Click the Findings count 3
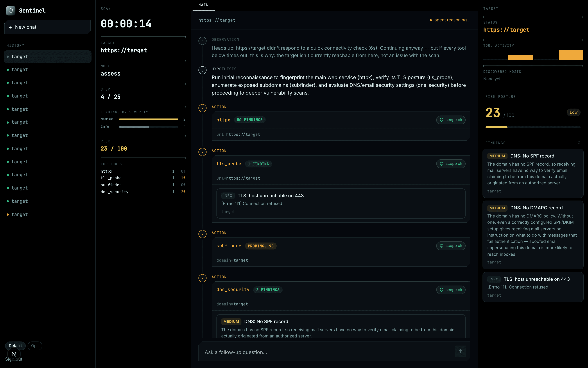588x368 pixels. click(x=579, y=143)
